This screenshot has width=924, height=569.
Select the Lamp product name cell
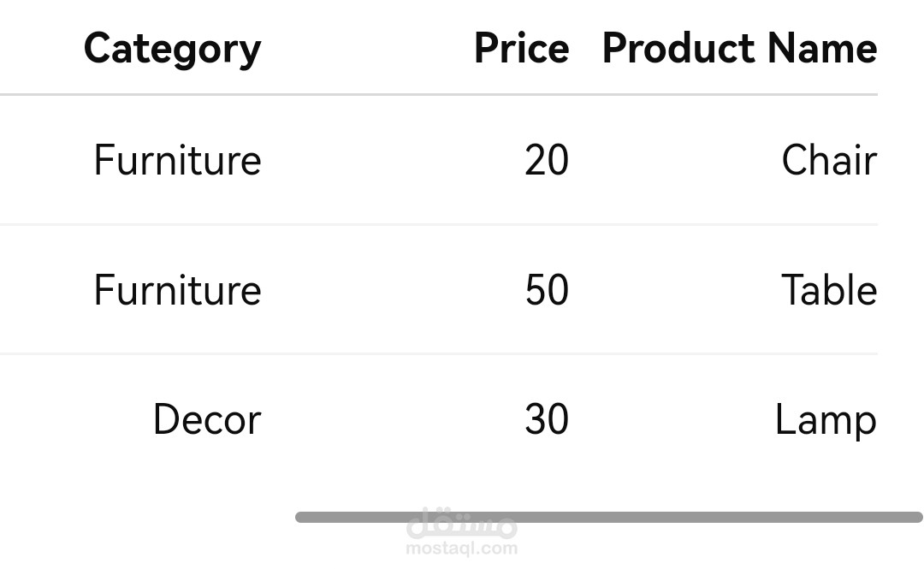(826, 420)
